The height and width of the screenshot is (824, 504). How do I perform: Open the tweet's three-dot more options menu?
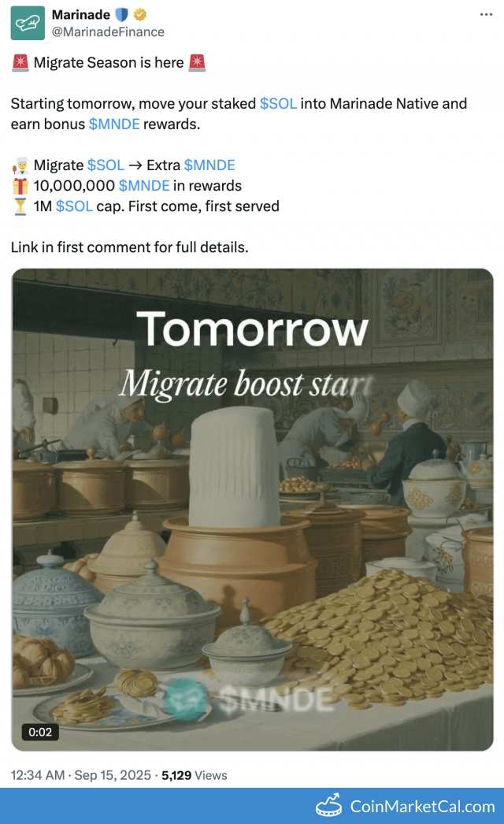(x=487, y=16)
